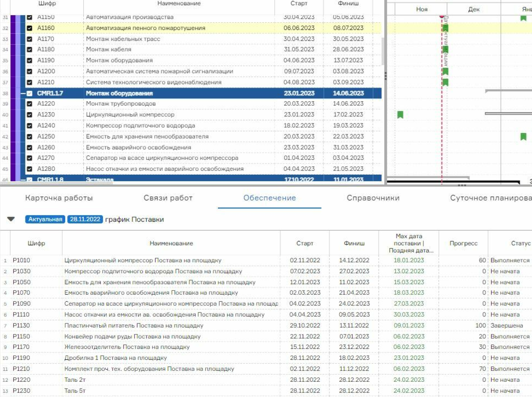Screen dimensions: 532x397
Task: Sort by the Прогресс column header
Action: point(463,243)
